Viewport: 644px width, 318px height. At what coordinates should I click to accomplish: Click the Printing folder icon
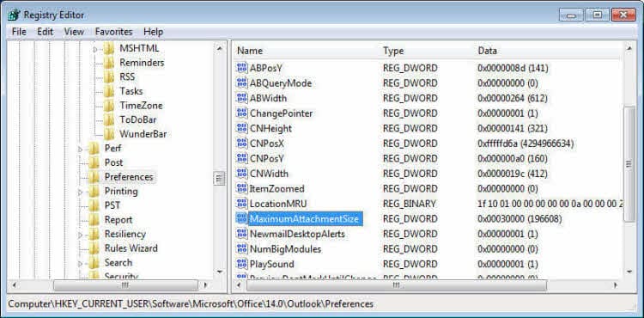[x=94, y=191]
